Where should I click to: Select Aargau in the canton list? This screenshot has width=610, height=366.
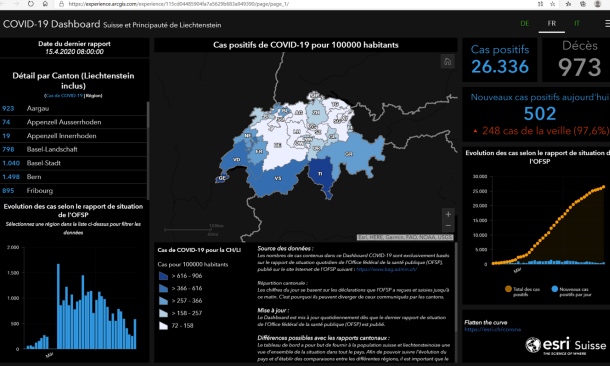coord(73,109)
